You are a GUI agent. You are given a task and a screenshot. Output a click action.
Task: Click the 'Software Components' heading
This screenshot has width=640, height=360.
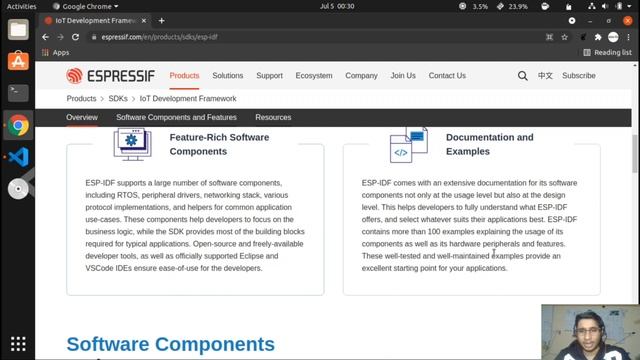point(171,344)
